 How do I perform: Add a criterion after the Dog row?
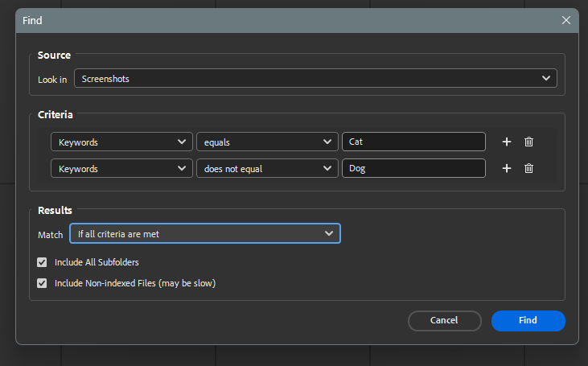[507, 168]
